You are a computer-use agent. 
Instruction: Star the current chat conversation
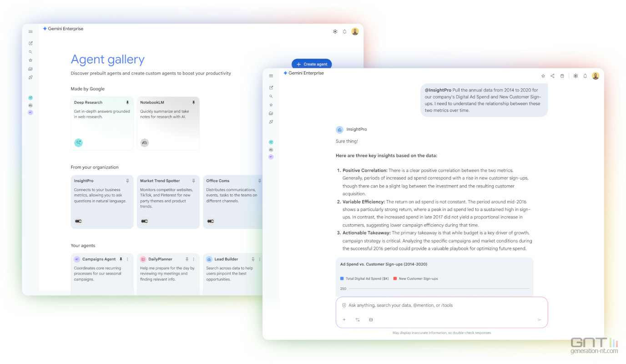click(x=543, y=76)
